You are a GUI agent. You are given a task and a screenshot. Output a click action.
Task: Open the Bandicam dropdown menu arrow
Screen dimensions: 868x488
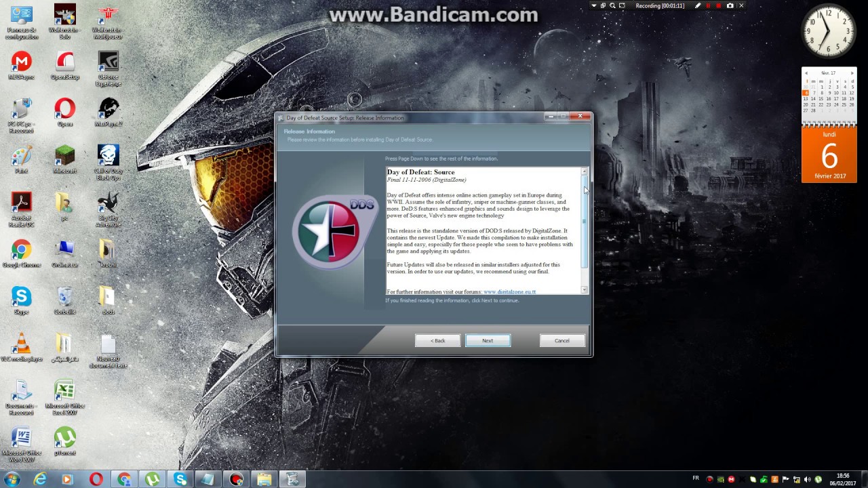(x=594, y=5)
